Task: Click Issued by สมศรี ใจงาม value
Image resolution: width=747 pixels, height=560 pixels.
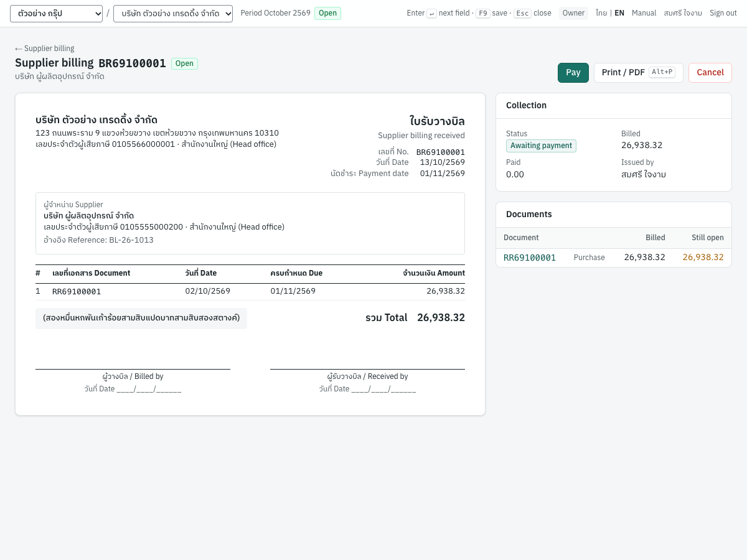Action: click(644, 174)
